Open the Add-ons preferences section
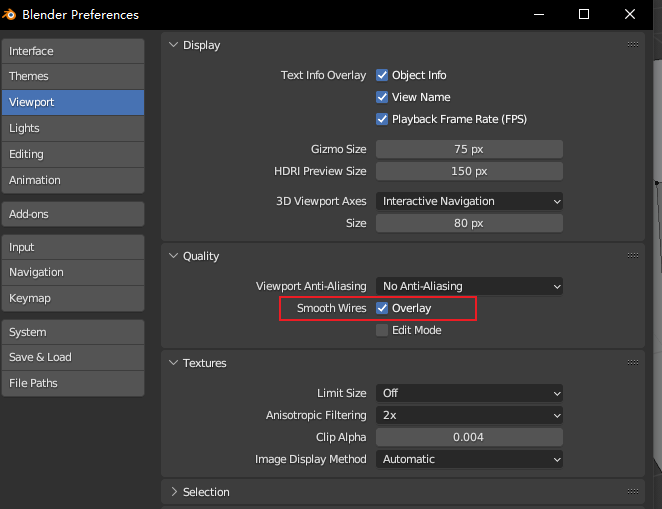 tap(72, 214)
